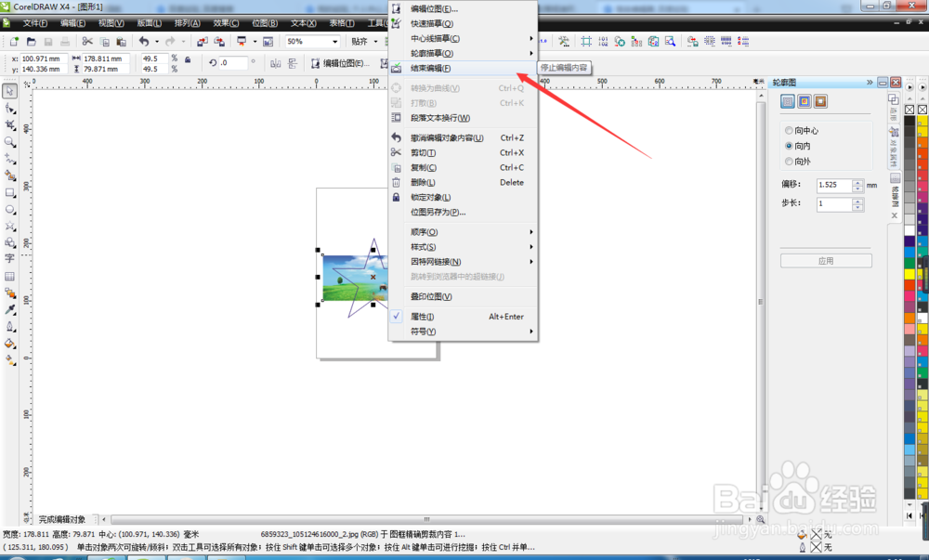Increase the 偏移 offset spinner

pyautogui.click(x=857, y=182)
